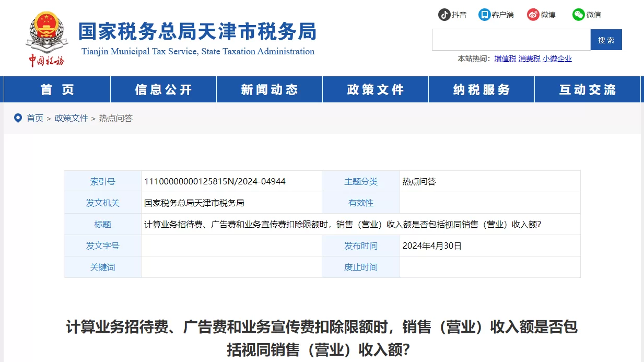The image size is (644, 362).
Task: Select the 政策文件 navigation item
Action: 376,90
